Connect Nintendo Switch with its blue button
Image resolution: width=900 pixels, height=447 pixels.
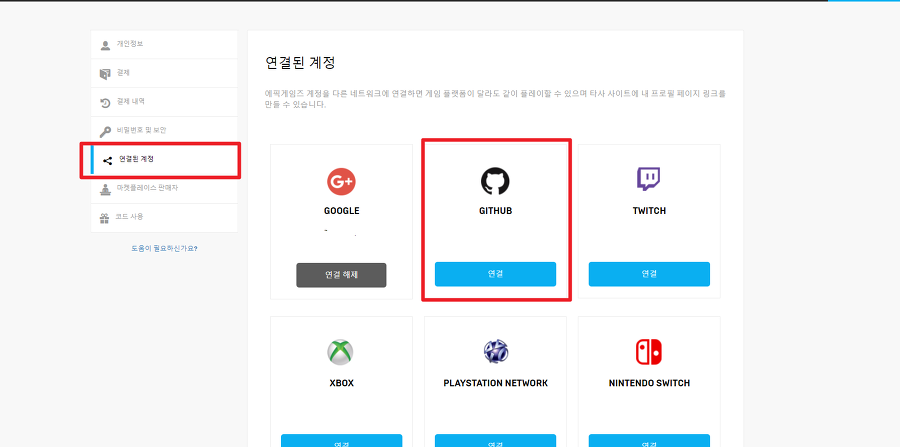point(649,440)
